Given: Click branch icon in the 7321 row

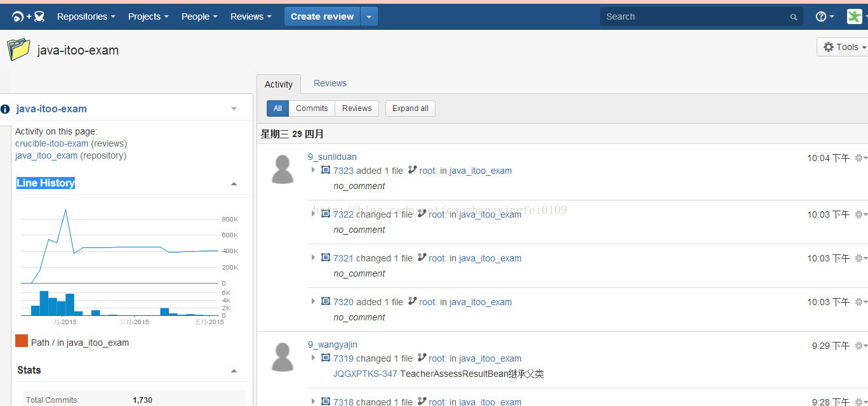Looking at the screenshot, I should [422, 258].
